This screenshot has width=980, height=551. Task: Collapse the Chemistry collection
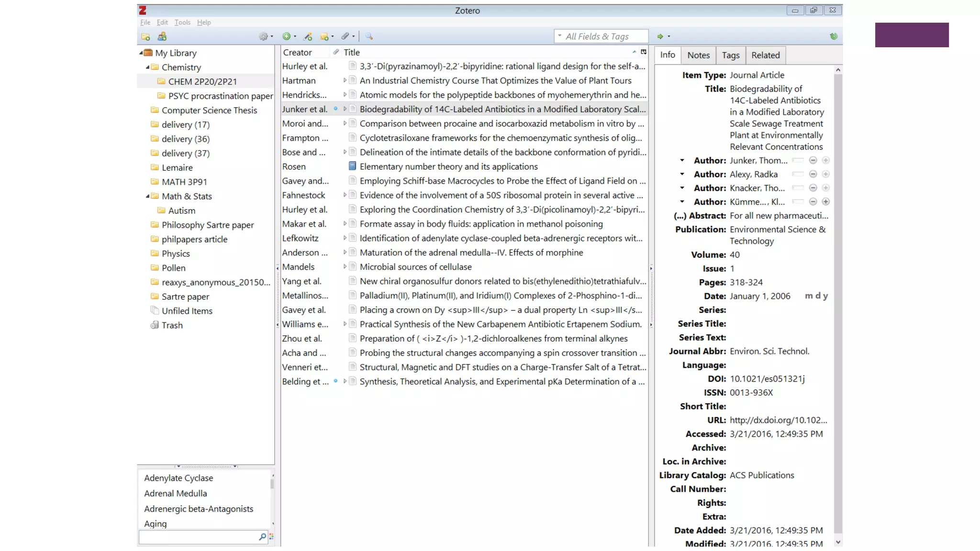(x=147, y=67)
